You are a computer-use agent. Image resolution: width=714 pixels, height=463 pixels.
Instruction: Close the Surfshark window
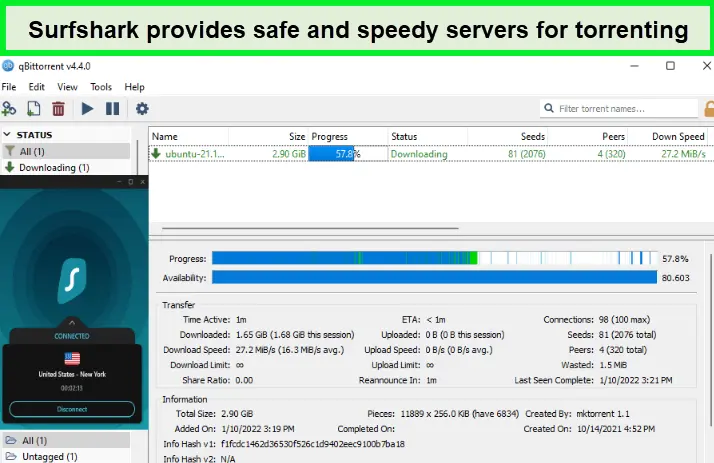(143, 182)
